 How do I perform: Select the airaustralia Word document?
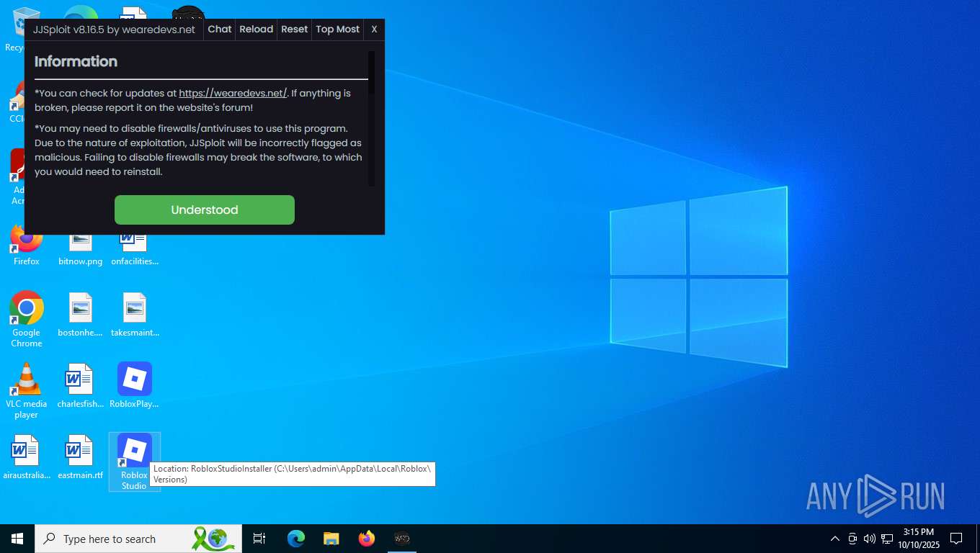27,457
